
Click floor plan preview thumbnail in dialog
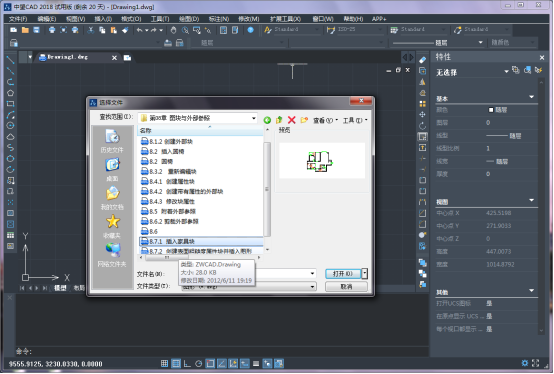coord(322,161)
